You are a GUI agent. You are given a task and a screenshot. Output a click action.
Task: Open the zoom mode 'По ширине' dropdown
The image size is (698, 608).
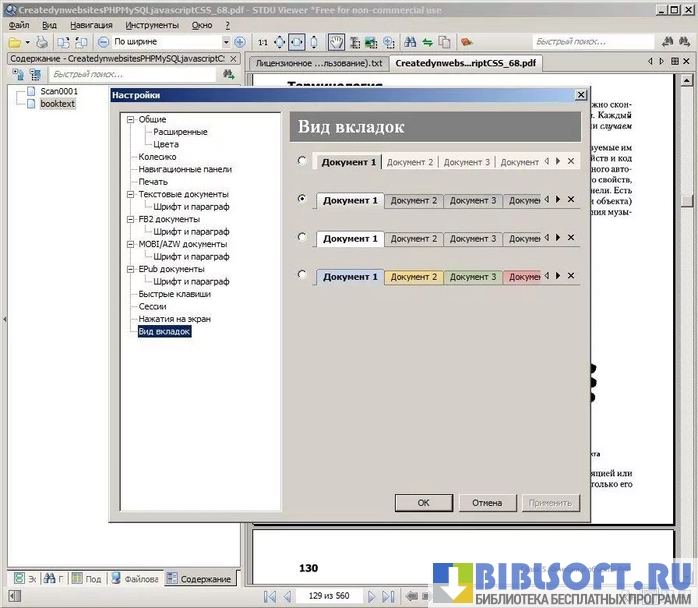pos(225,42)
